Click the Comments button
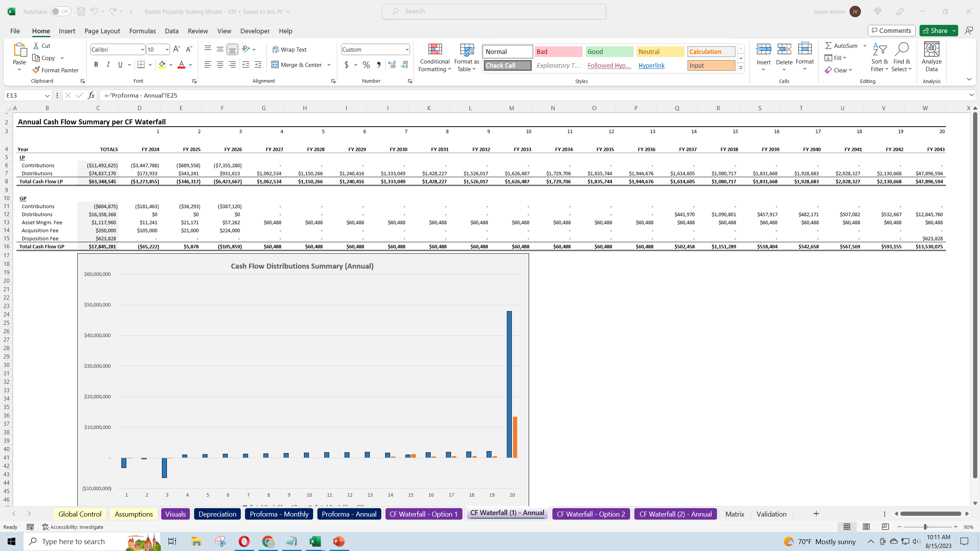 point(892,31)
